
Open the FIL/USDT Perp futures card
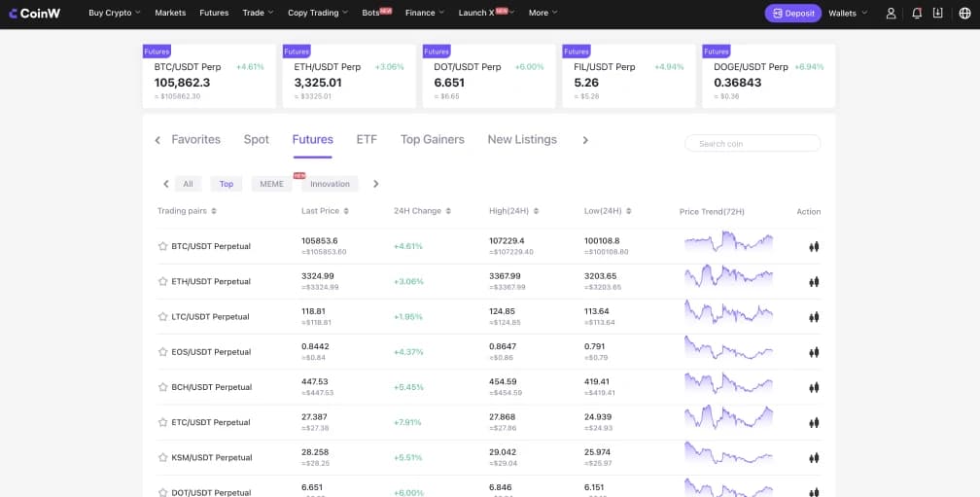click(629, 76)
